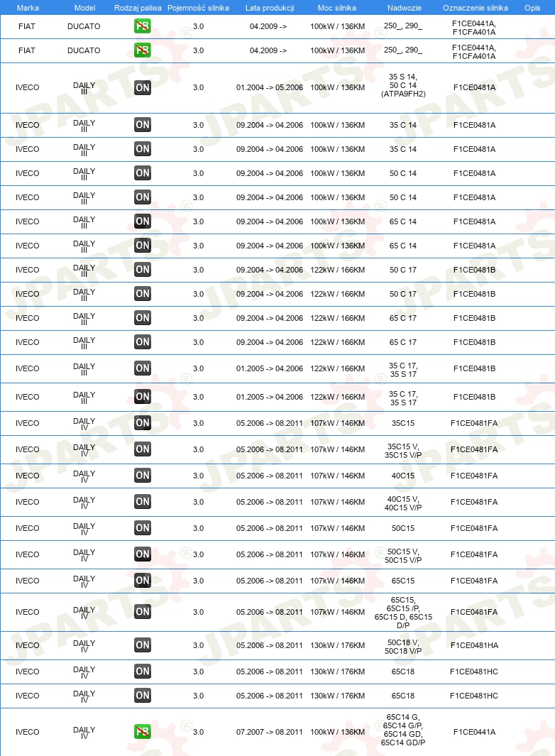Screen dimensions: 555x756
Task: Select the body cell 50C15 V, 50C15 V/P
Action: click(403, 556)
